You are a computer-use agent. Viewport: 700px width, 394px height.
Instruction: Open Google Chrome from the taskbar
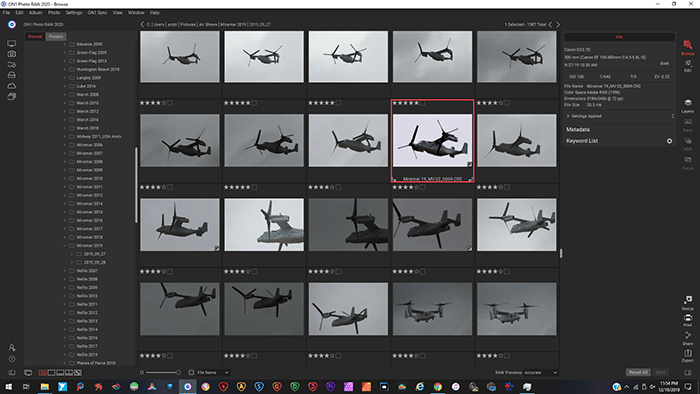click(438, 387)
